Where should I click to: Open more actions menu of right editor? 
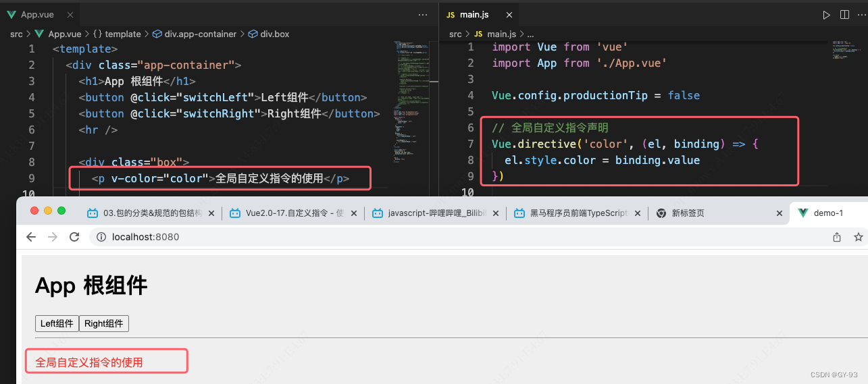[862, 14]
